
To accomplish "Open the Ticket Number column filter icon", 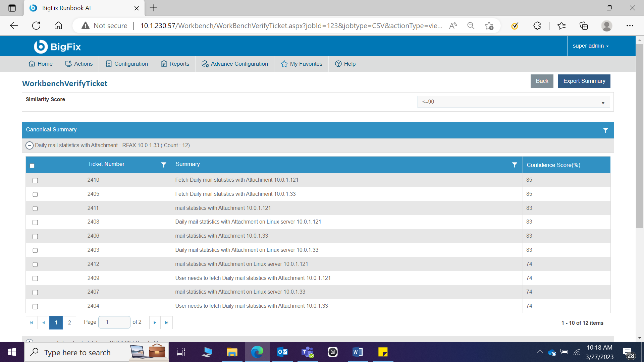I will [x=164, y=165].
